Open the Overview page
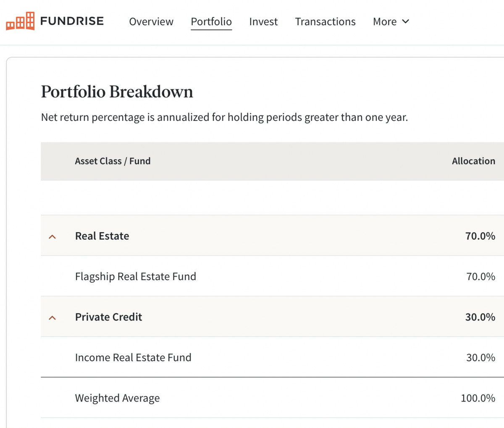504x428 pixels. 151,21
